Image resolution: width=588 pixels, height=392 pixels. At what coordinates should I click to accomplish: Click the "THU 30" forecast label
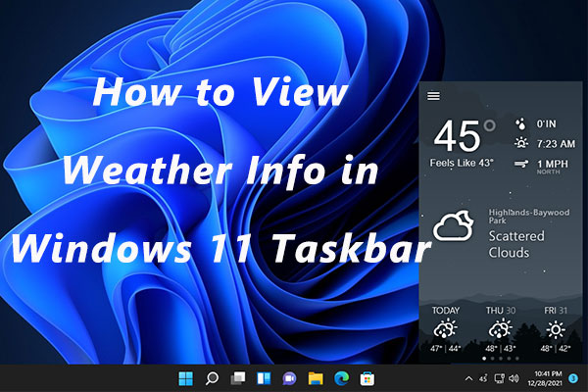(501, 311)
